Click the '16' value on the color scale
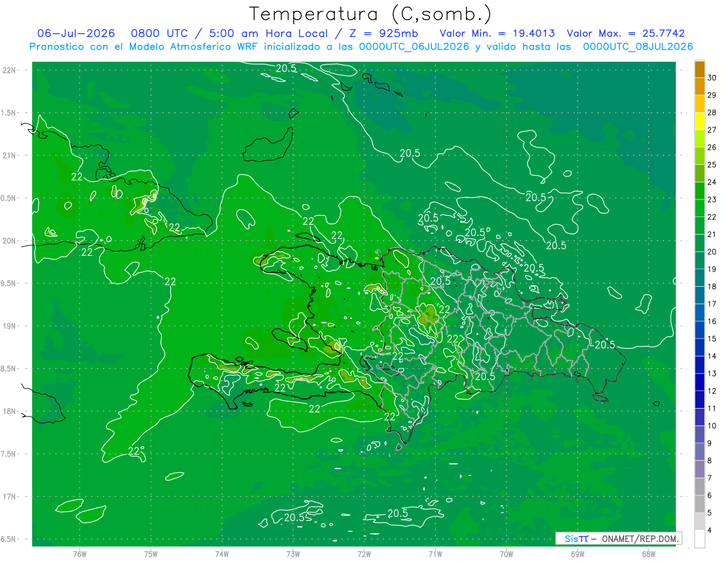 712,321
